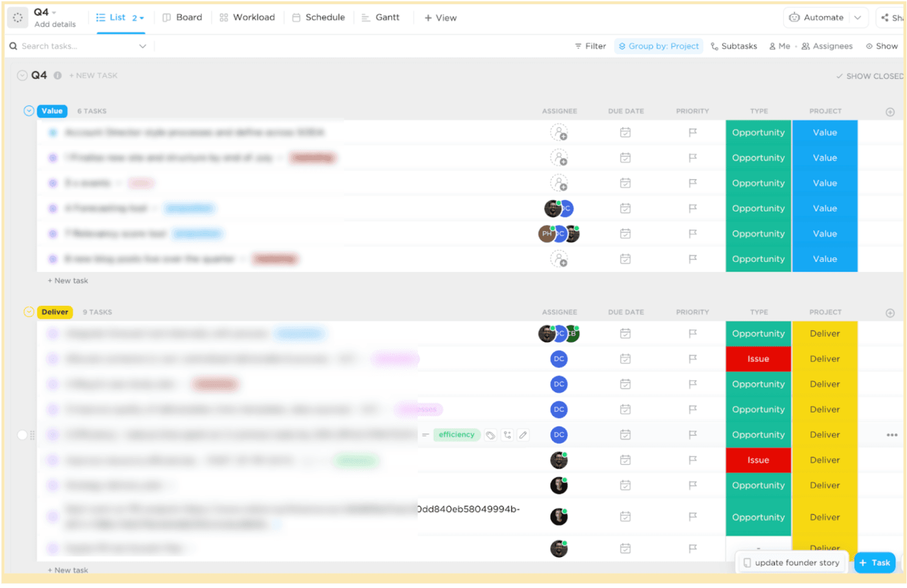The height and width of the screenshot is (588, 907).
Task: Set priority flag for the PH-assigned task
Action: tap(692, 234)
